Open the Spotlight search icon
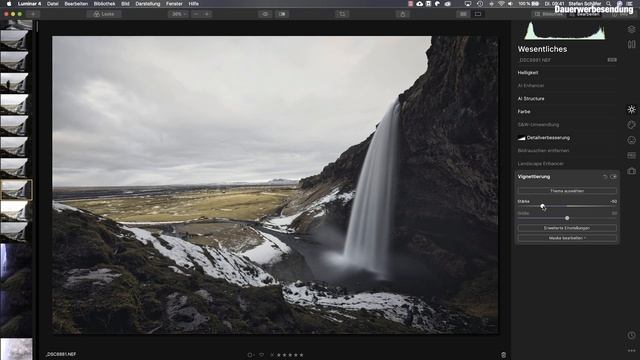 click(x=608, y=4)
